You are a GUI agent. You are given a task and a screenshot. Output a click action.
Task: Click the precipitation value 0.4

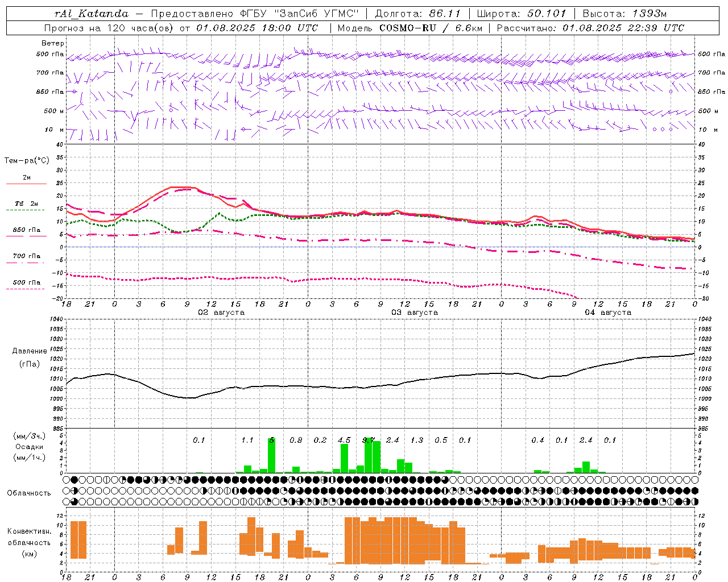pos(537,440)
